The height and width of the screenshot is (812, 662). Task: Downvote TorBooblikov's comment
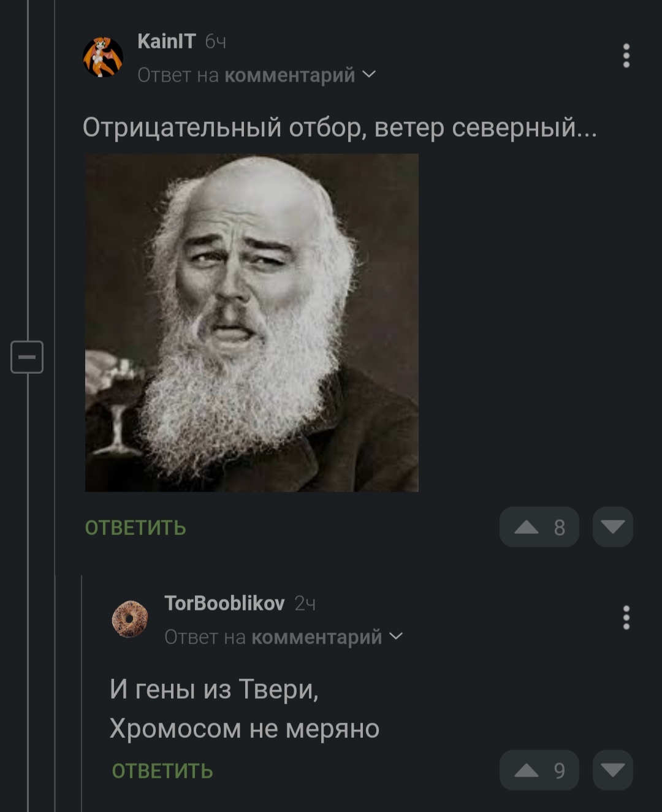point(613,770)
